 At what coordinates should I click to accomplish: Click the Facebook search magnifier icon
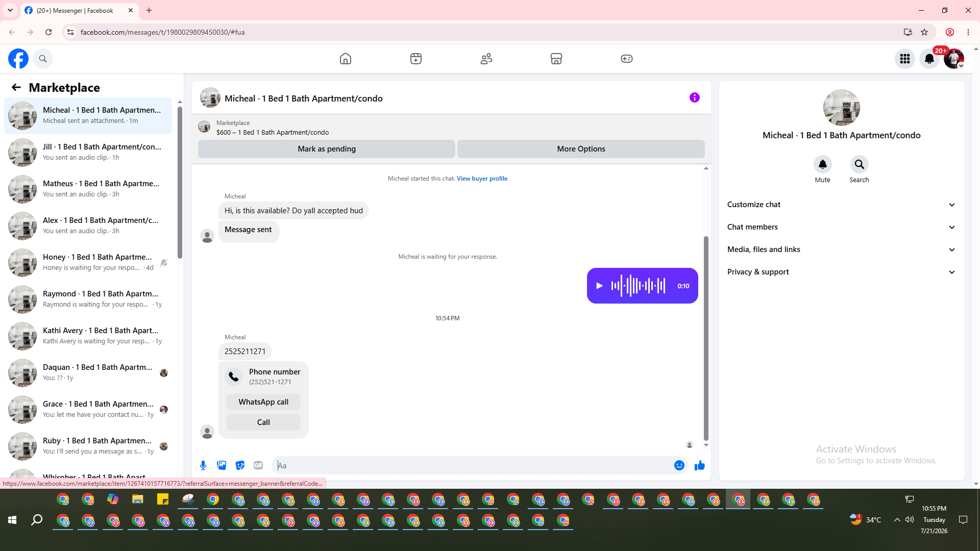tap(43, 59)
